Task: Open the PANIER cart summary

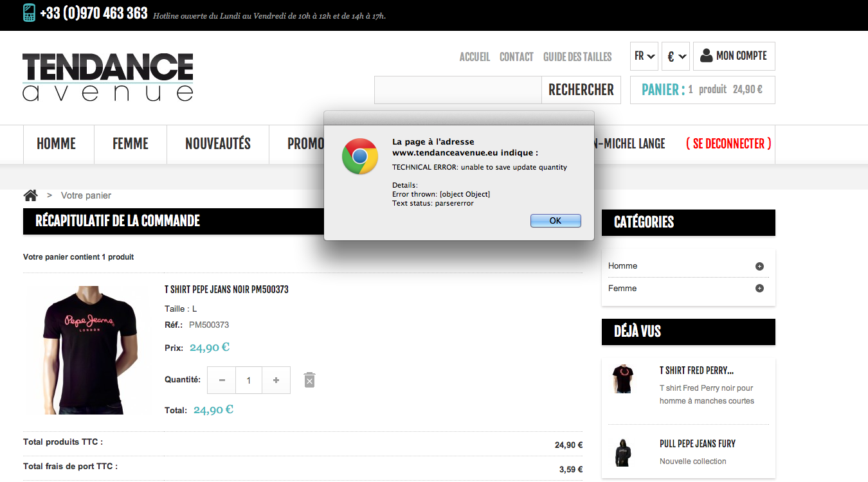Action: [703, 90]
